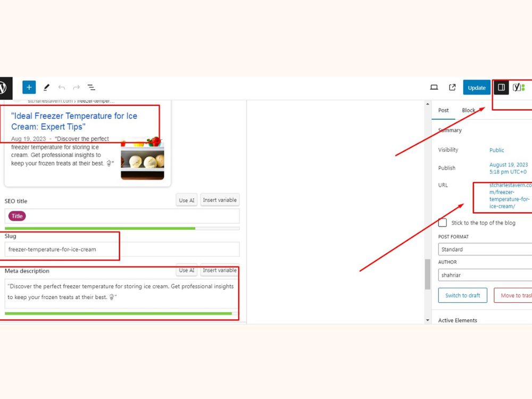Open the Yoast SEO sidebar icon
This screenshot has height=399, width=532.
click(x=519, y=88)
